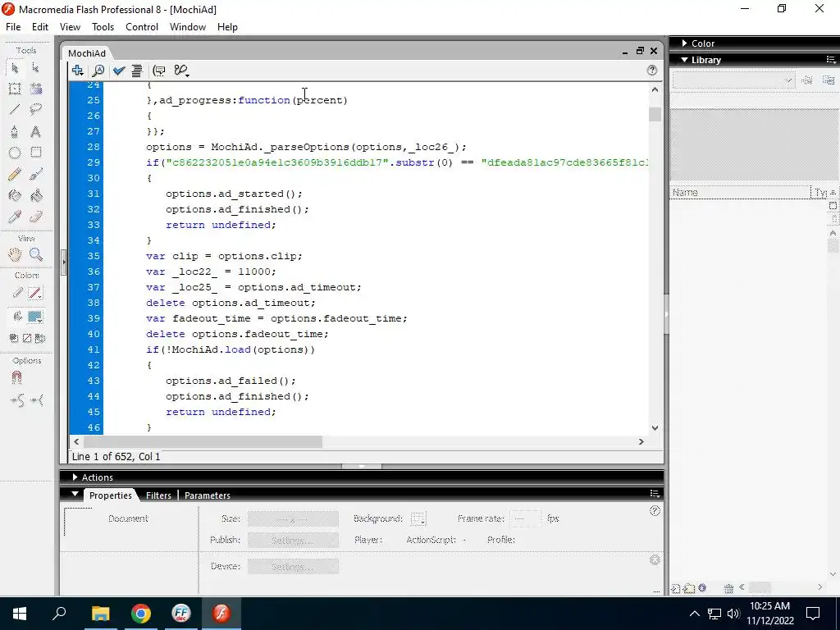The width and height of the screenshot is (840, 630).
Task: Click the Straighten option icon
Action: coord(37,400)
